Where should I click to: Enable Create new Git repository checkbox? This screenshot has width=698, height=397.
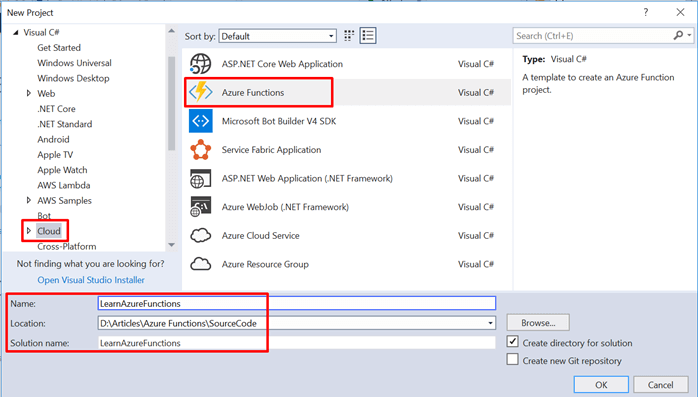click(512, 359)
